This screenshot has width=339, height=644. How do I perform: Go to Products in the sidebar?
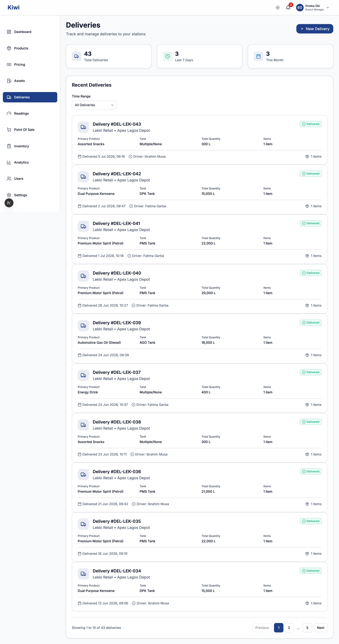pos(30,48)
